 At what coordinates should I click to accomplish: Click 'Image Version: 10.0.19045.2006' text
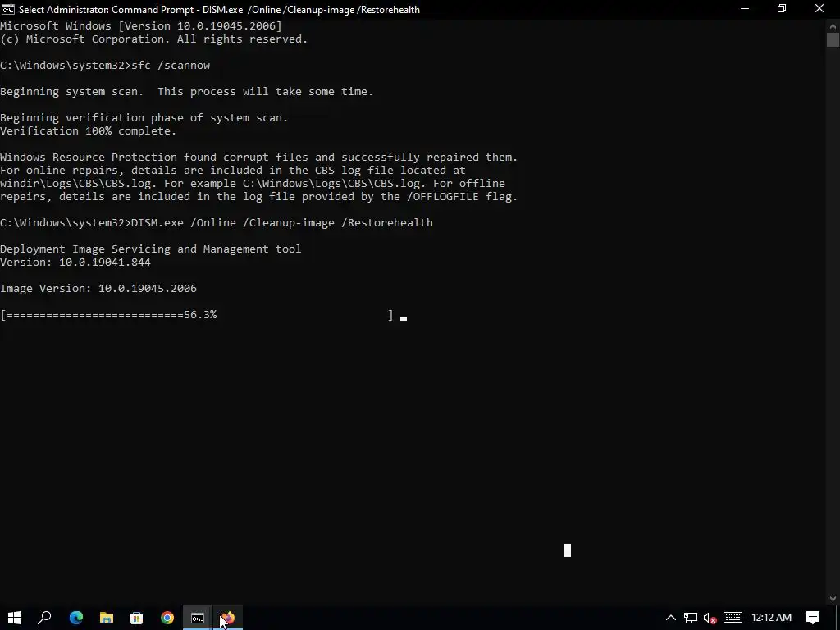(x=98, y=288)
